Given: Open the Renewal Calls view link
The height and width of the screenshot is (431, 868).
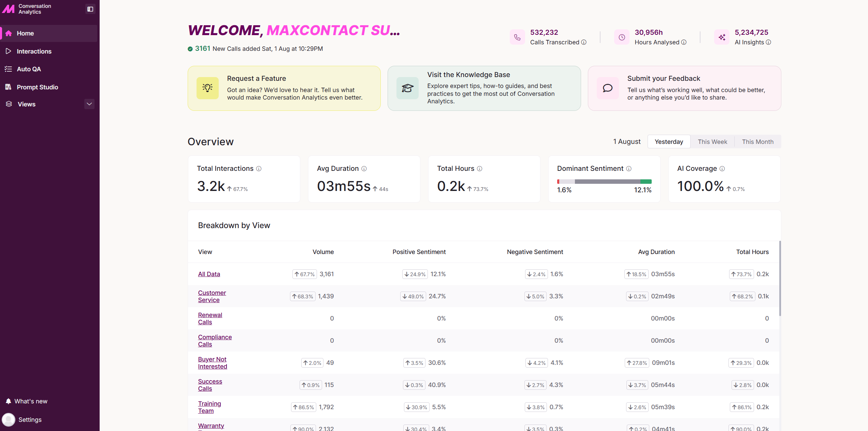Looking at the screenshot, I should pos(210,318).
